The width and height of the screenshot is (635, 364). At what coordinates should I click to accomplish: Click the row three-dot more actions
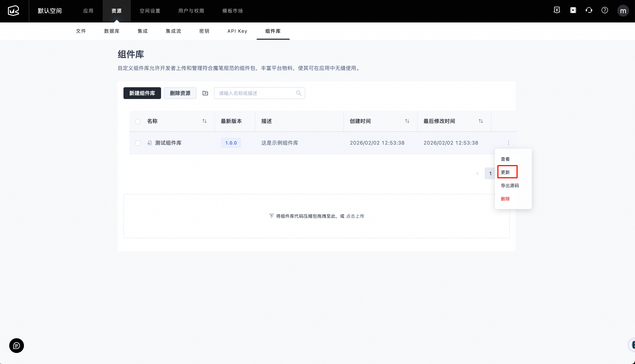(508, 143)
